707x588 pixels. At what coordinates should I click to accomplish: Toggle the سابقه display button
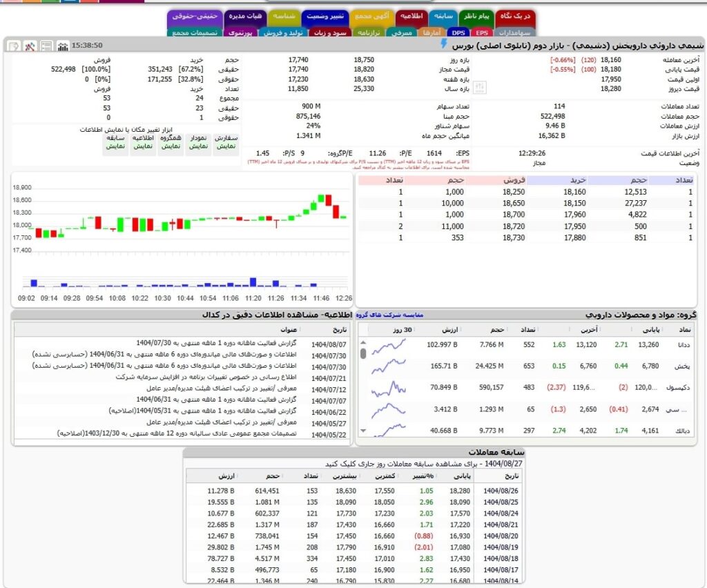115,142
